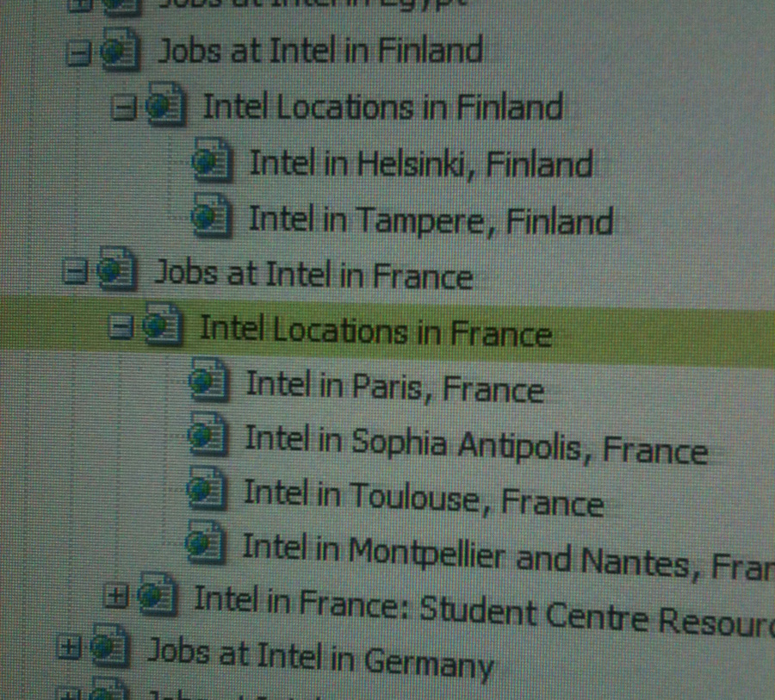Collapse the Jobs at Intel in France node

(x=75, y=271)
